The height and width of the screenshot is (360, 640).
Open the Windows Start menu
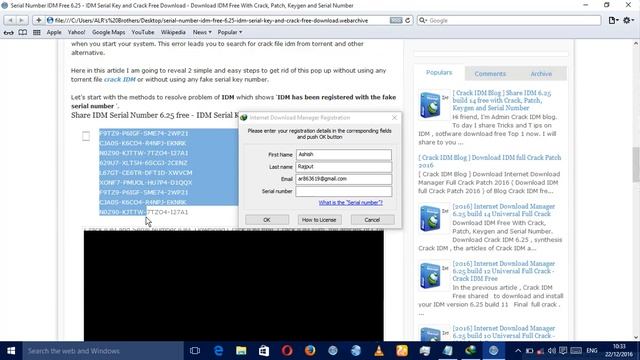pyautogui.click(x=11, y=351)
